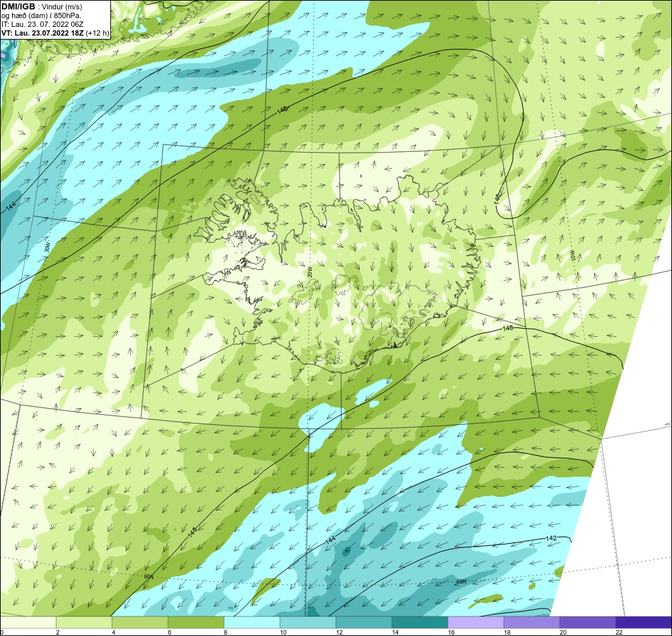The height and width of the screenshot is (636, 672).
Task: Click legend tick value '18'
Action: [x=507, y=632]
